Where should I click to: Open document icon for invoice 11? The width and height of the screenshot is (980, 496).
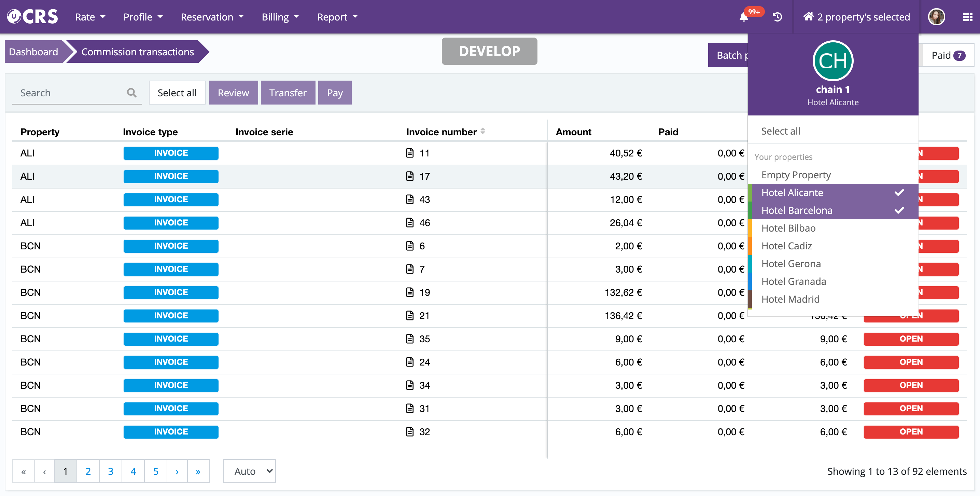click(x=410, y=153)
